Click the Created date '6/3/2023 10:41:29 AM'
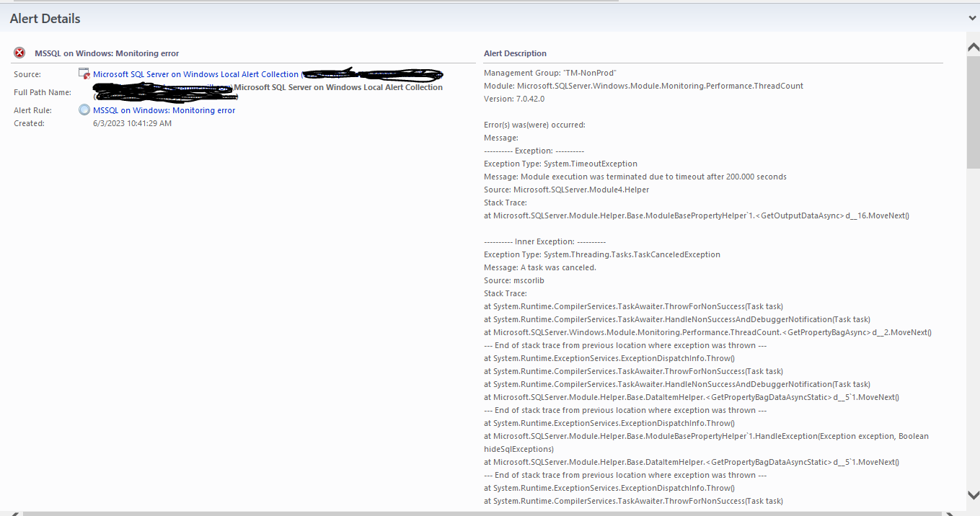Screen dimensions: 980x516 133,123
